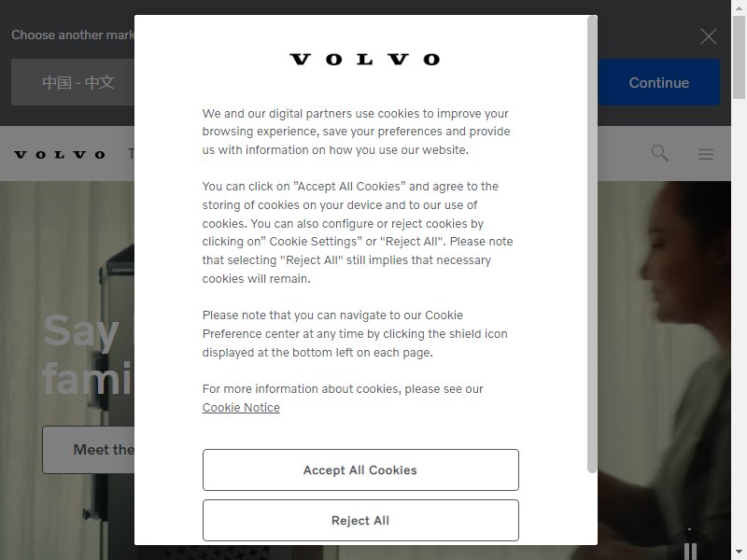Pause the hero background video
This screenshot has height=560, width=747.
pos(690,551)
